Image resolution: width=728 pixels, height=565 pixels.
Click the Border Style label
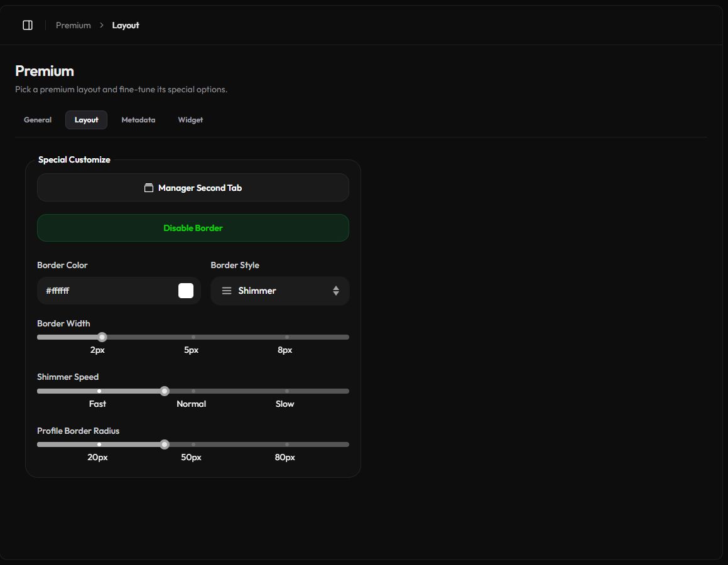click(x=235, y=265)
